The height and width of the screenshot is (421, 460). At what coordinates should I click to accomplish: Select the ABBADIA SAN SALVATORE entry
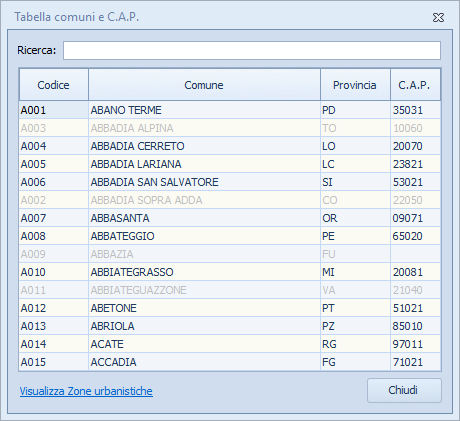230,182
